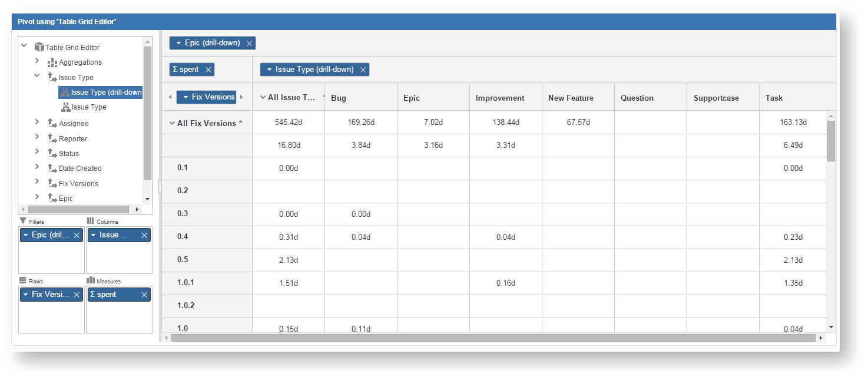Click left arrow beside Fix Versions chip

(x=170, y=97)
